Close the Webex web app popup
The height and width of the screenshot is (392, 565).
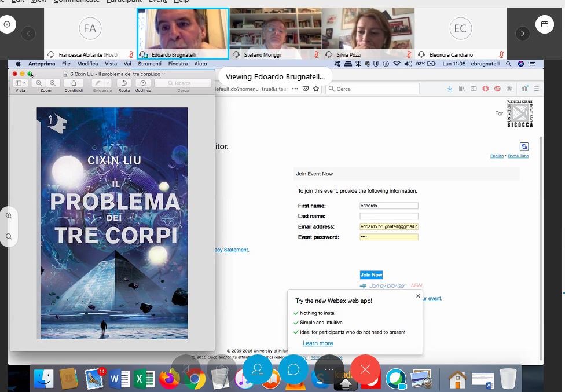418,296
